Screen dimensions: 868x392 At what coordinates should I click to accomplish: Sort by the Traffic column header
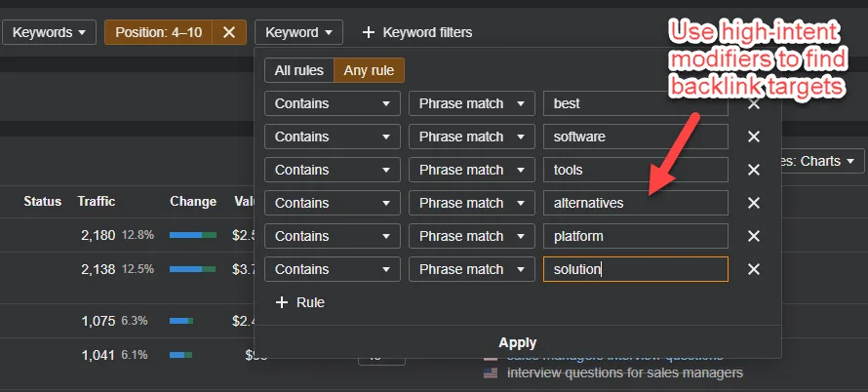97,202
